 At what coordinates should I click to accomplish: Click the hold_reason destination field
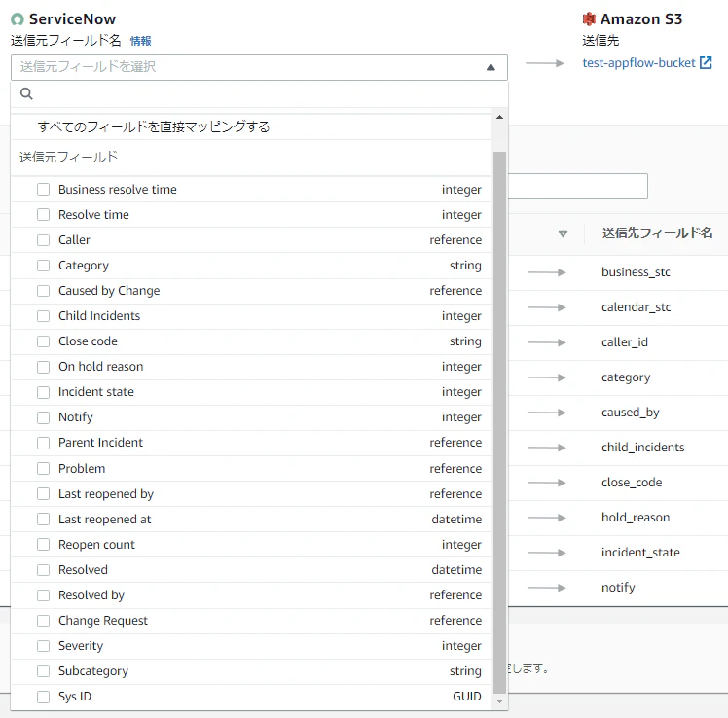[x=636, y=517]
